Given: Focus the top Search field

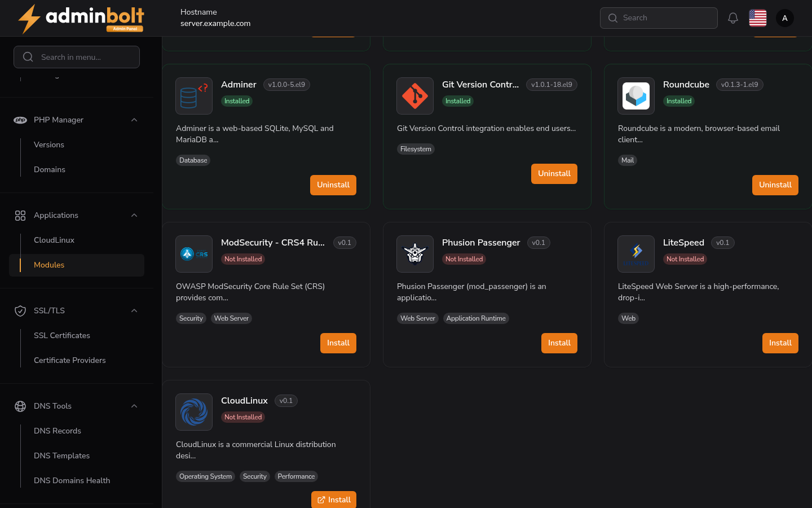Looking at the screenshot, I should (x=659, y=18).
